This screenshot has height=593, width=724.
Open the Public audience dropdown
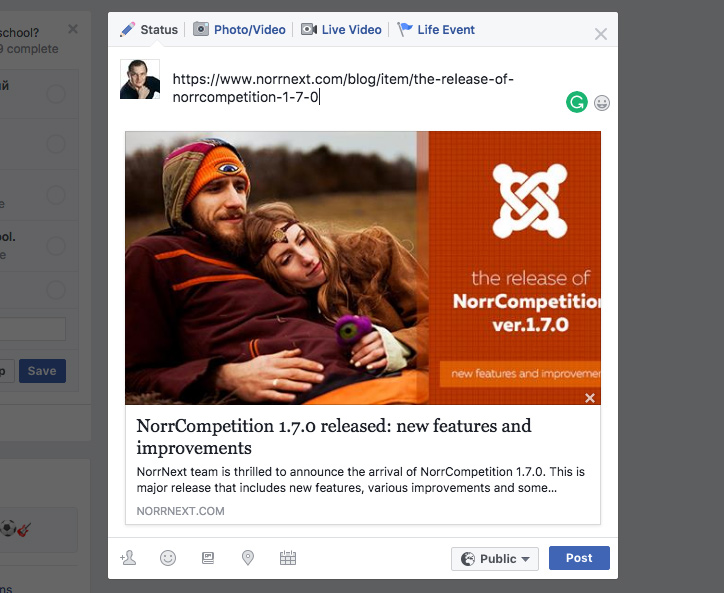pyautogui.click(x=495, y=558)
